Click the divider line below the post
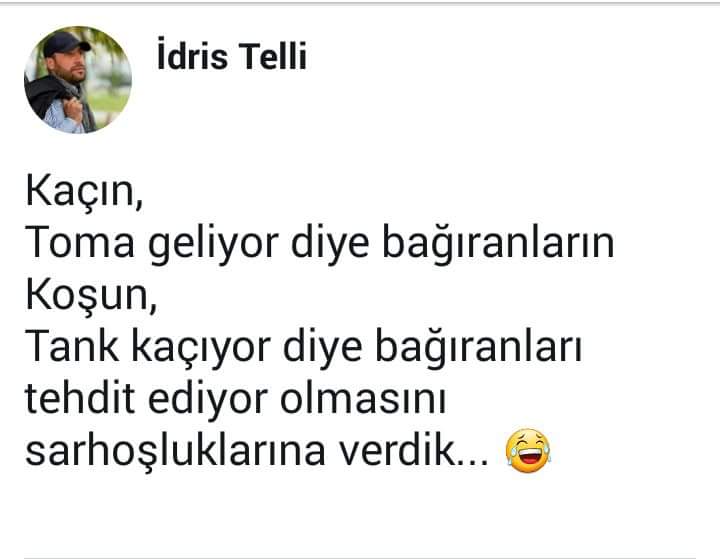Viewport: 720px width, 559px height. pos(360,558)
